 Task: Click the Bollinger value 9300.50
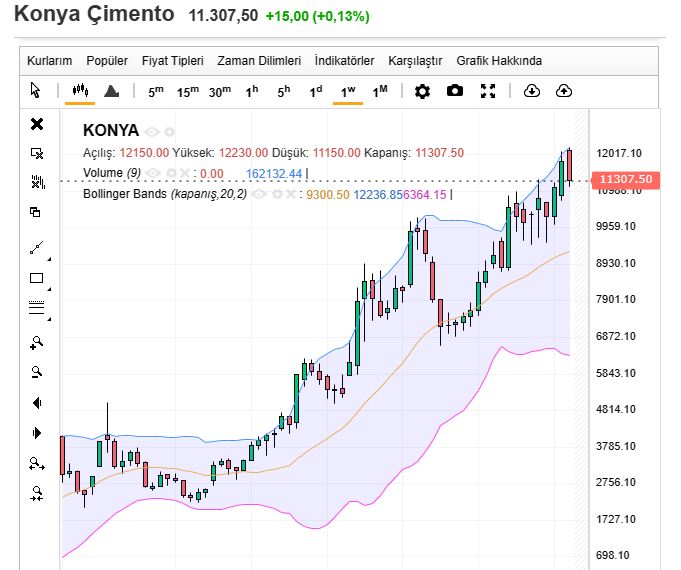(x=327, y=195)
